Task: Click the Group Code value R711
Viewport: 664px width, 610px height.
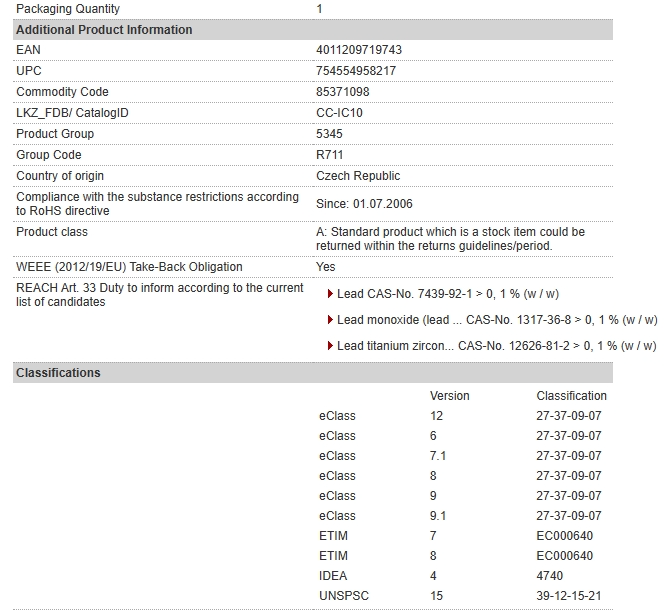Action: (x=329, y=155)
